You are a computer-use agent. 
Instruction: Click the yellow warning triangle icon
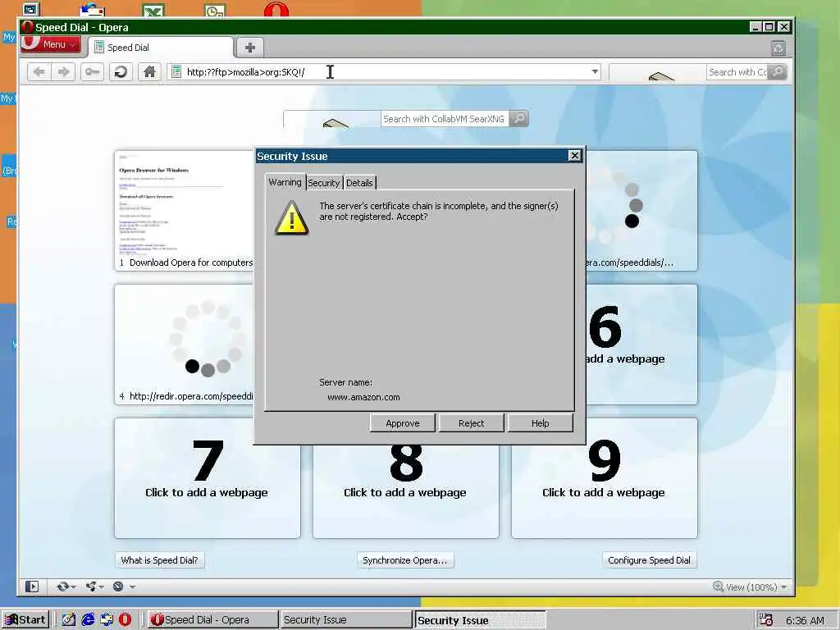[291, 218]
